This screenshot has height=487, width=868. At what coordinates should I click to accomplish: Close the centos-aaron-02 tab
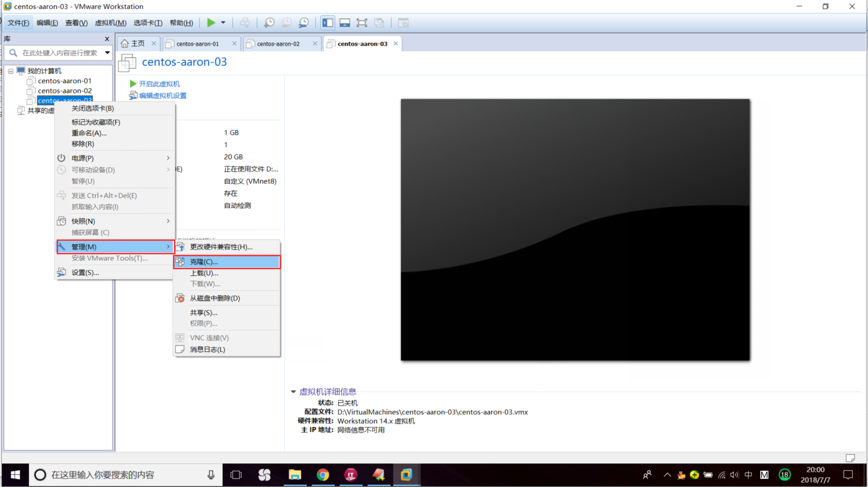point(315,43)
